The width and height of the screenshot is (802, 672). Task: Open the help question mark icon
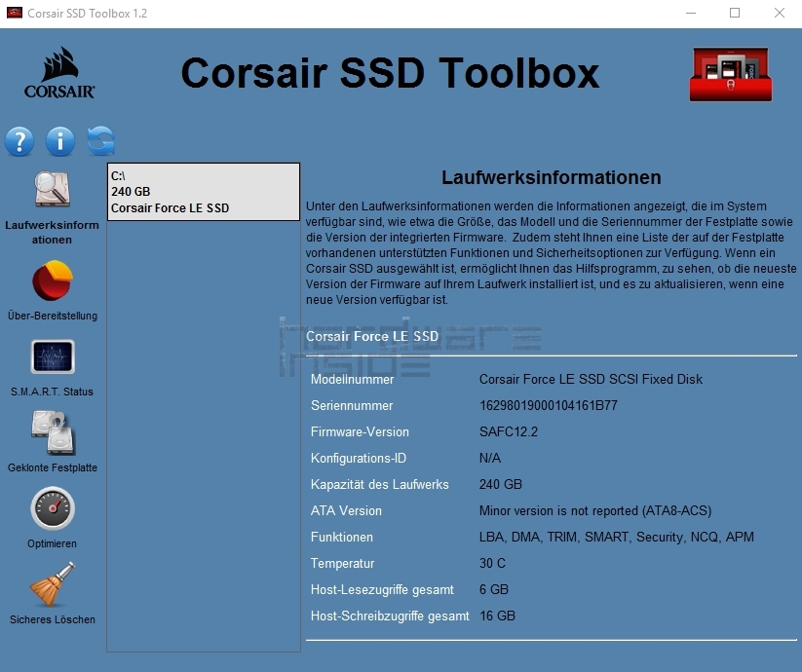(x=19, y=141)
